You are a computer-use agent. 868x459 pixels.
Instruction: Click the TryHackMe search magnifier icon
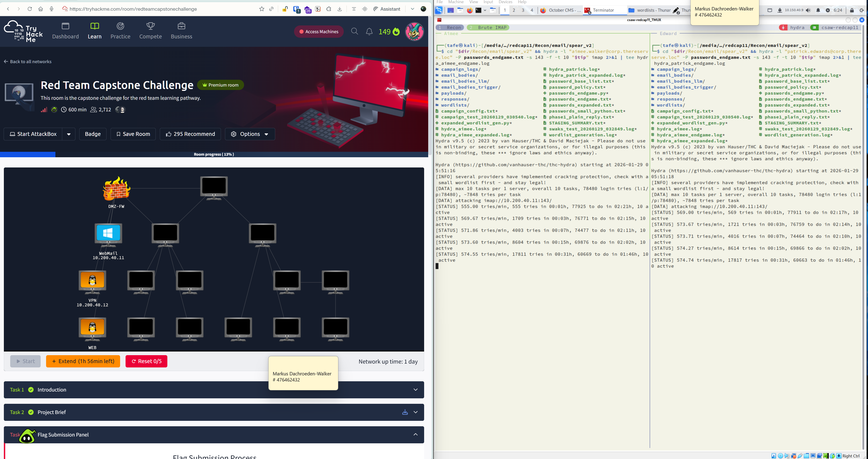(354, 31)
